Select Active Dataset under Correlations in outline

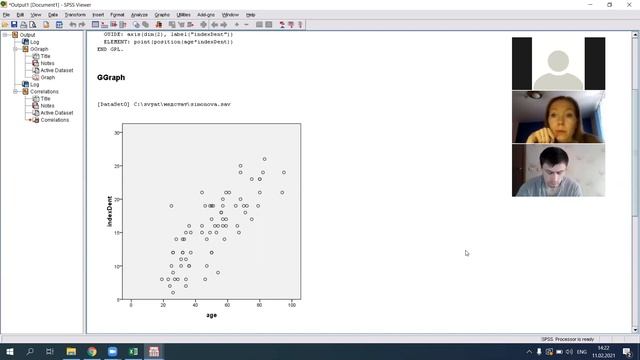click(x=57, y=113)
